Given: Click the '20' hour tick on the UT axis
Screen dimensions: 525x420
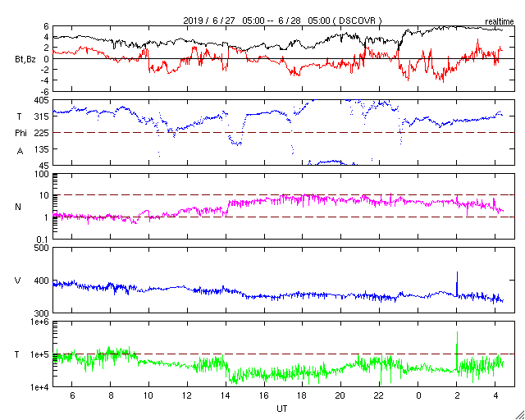Looking at the screenshot, I should (341, 395).
